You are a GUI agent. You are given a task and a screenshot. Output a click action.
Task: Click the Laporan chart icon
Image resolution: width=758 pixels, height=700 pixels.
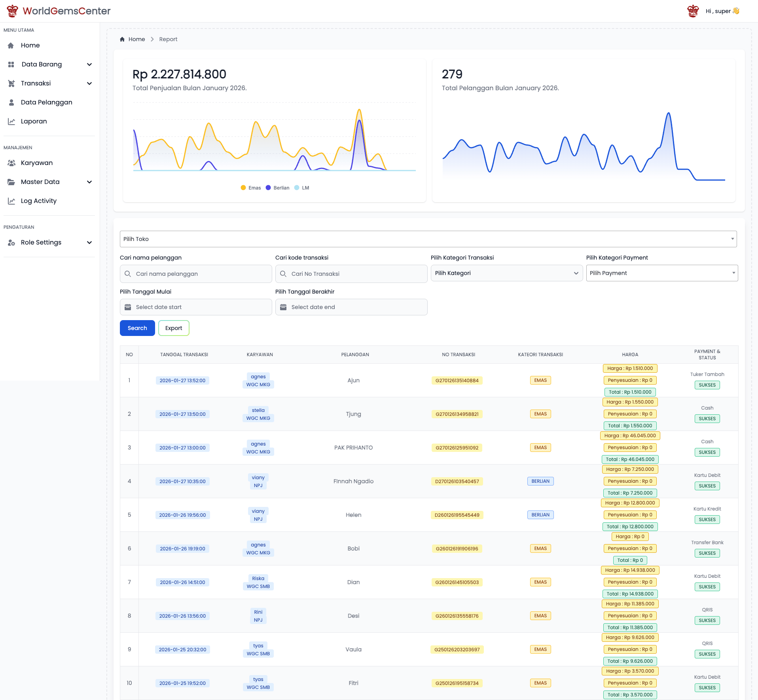point(11,121)
